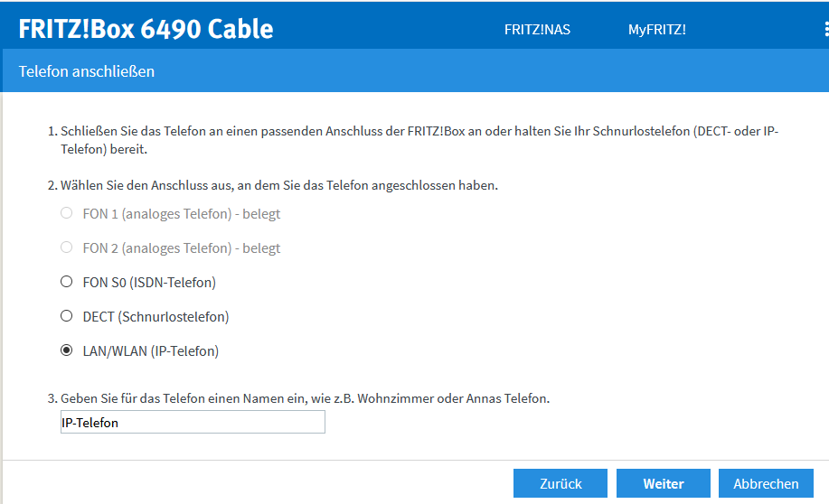
Task: Click the 'FON 1 (analoges Telefon) - belegt' label
Action: pos(181,214)
